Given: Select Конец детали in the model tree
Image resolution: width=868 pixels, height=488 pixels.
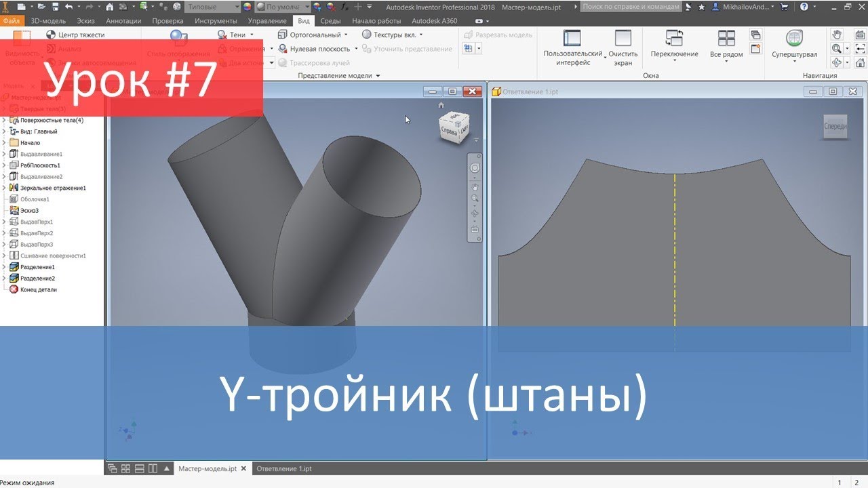Looking at the screenshot, I should pyautogui.click(x=39, y=289).
